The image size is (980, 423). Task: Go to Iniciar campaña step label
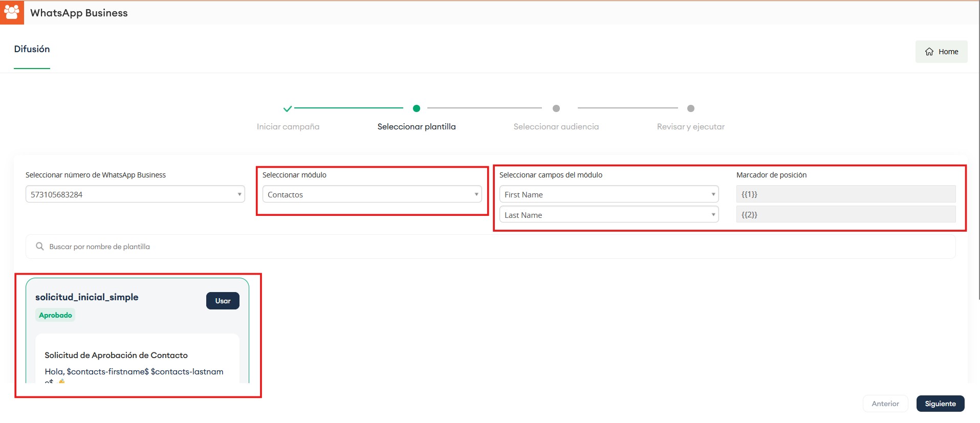point(288,127)
